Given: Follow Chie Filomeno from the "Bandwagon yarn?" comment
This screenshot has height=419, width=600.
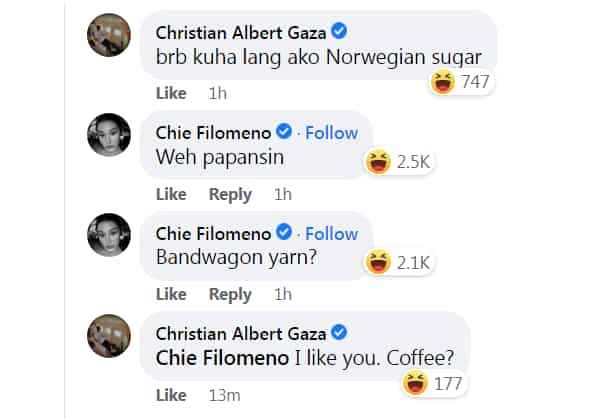Looking at the screenshot, I should pyautogui.click(x=331, y=234).
